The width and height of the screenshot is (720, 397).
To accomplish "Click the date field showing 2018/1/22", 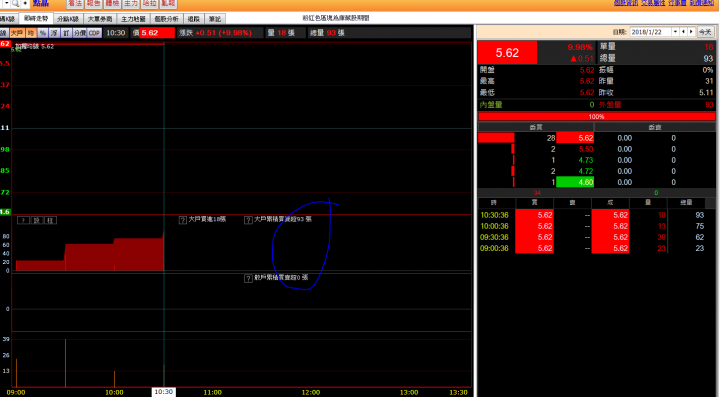I will click(x=651, y=32).
